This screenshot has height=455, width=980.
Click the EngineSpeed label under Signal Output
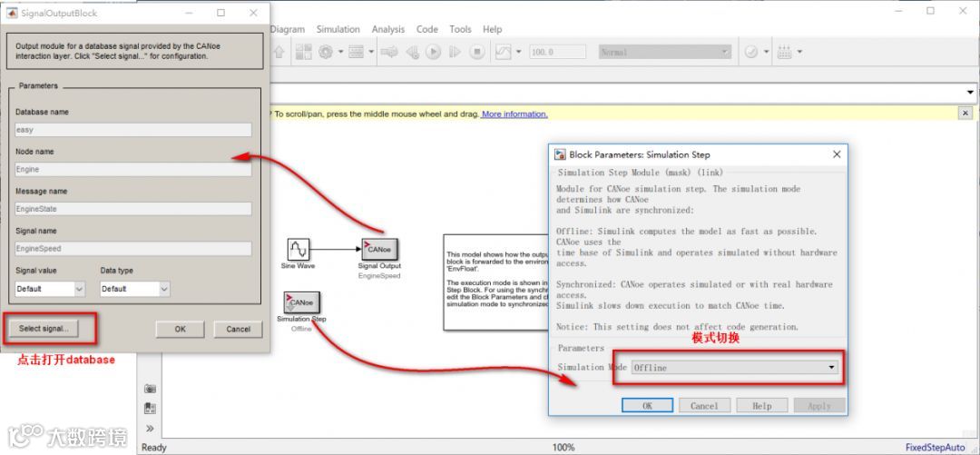point(379,275)
